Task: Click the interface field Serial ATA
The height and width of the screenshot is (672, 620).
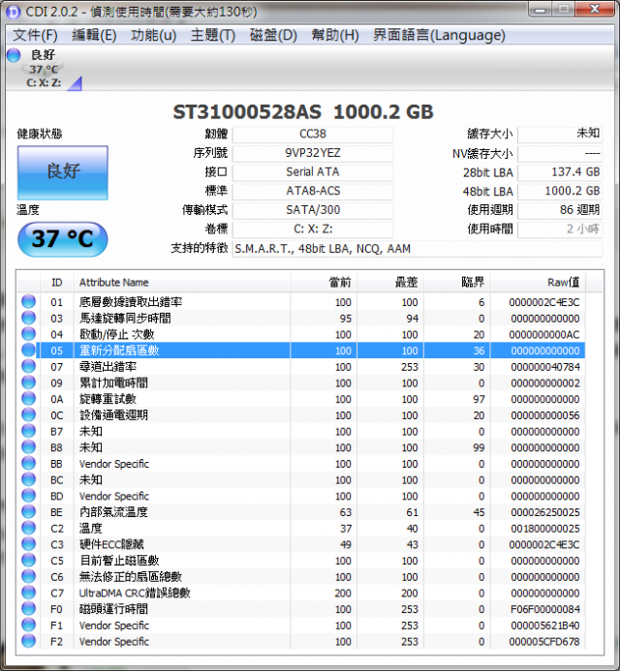Action: pyautogui.click(x=313, y=171)
